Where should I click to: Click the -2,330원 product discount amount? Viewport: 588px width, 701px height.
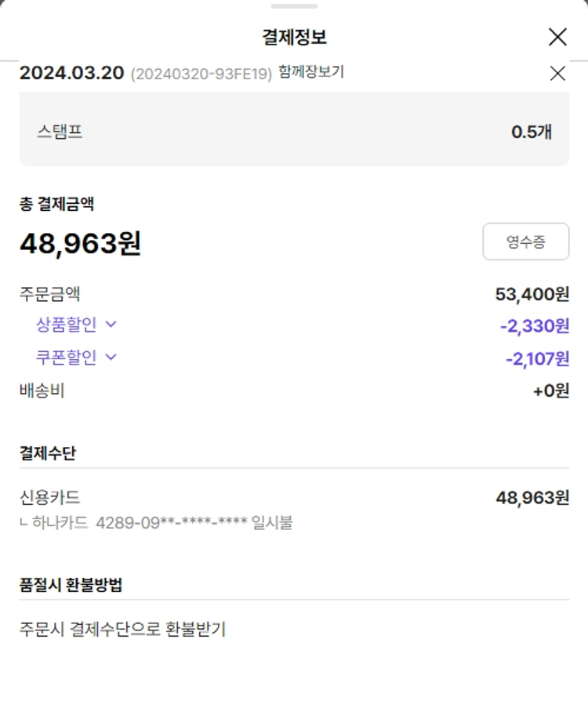click(x=535, y=325)
